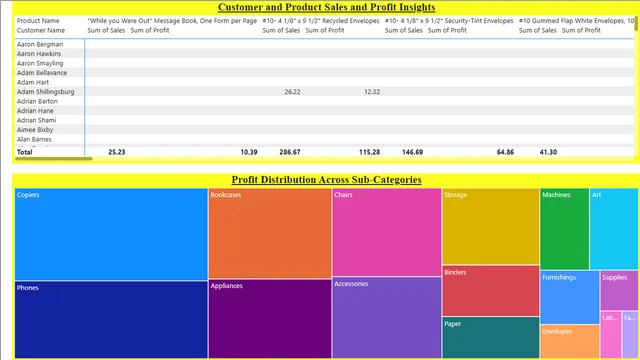
Task: Click the Bookcases treemap block
Action: tap(270, 233)
